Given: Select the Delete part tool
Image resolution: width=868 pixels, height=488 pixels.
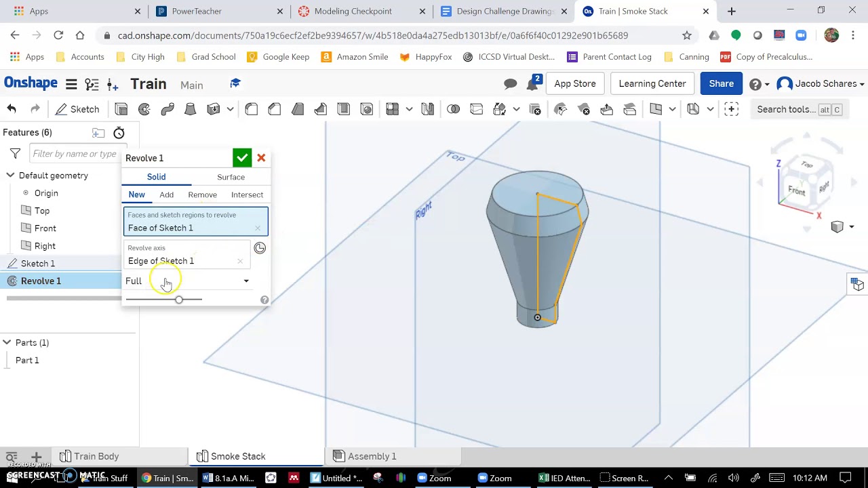Looking at the screenshot, I should click(x=535, y=109).
